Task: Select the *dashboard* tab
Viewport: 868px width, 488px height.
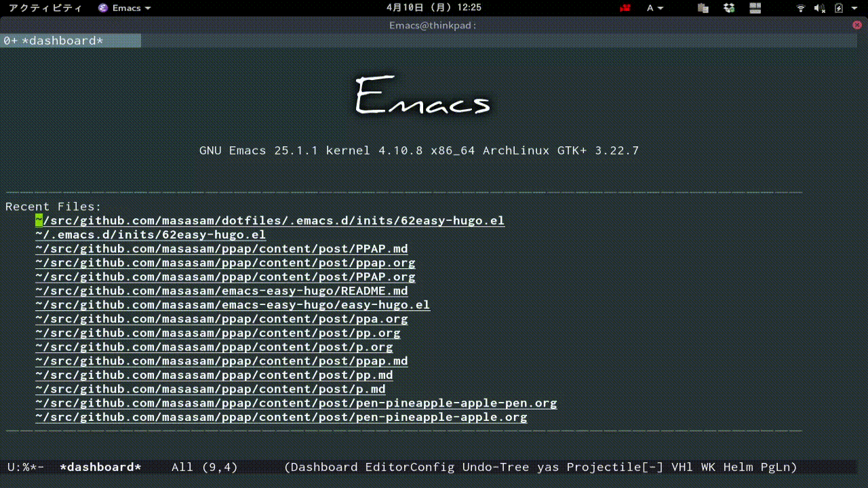Action: click(71, 41)
